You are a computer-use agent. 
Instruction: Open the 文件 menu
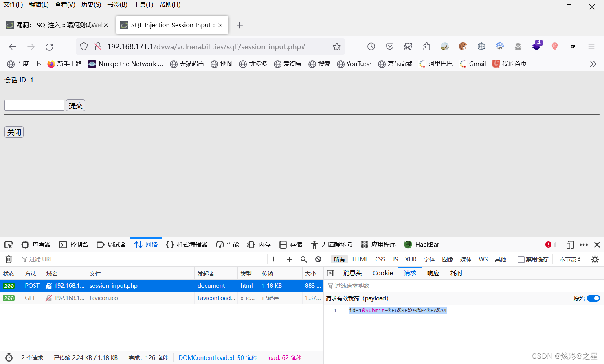13,4
